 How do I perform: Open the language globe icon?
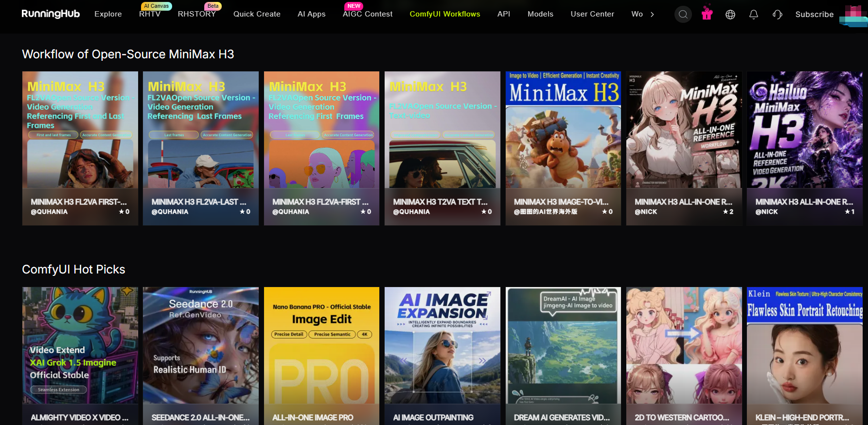coord(730,15)
